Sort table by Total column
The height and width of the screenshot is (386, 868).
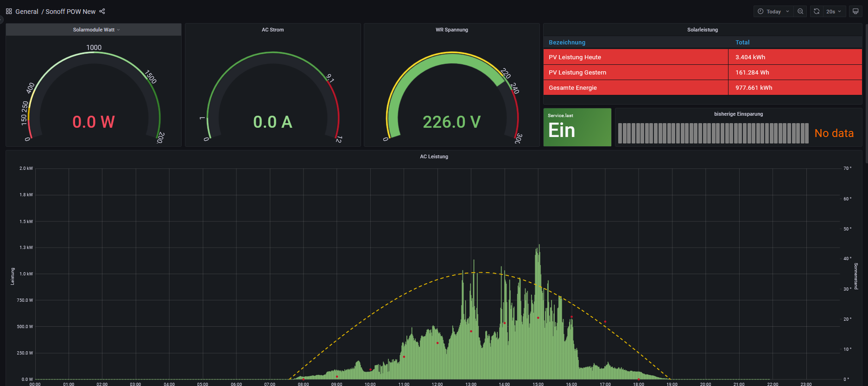point(742,42)
